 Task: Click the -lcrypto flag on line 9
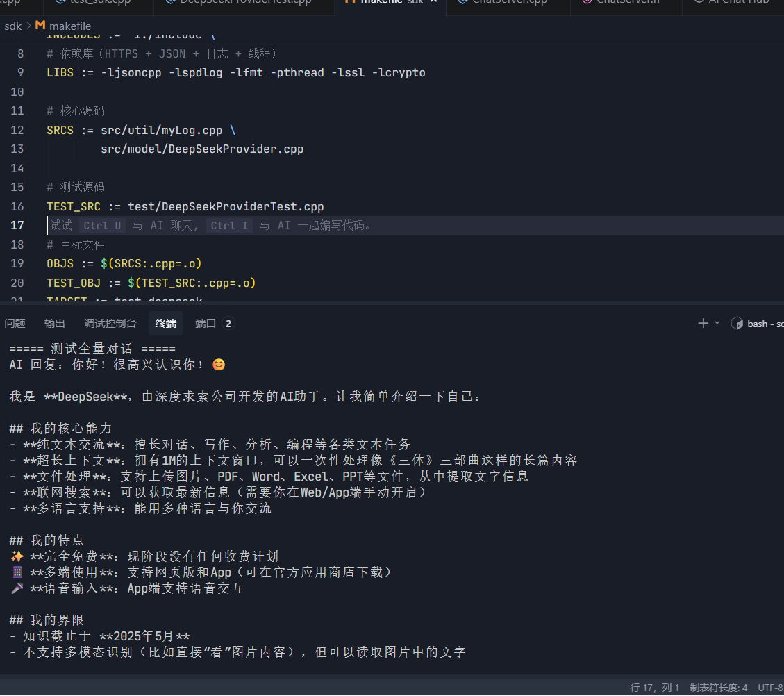pos(399,72)
